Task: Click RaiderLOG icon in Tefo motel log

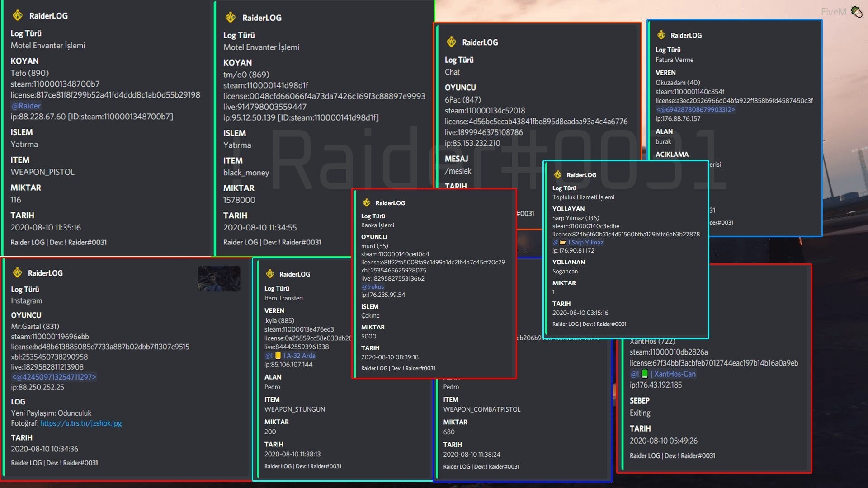Action: coord(18,15)
